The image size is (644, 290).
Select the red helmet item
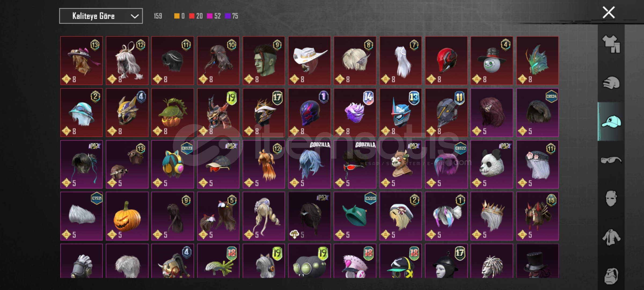point(446,61)
